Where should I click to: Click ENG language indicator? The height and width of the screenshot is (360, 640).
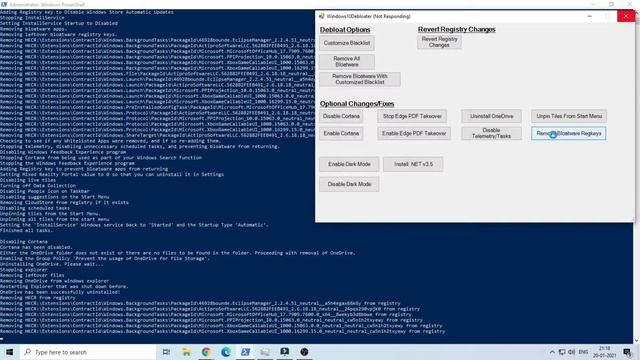(x=583, y=352)
